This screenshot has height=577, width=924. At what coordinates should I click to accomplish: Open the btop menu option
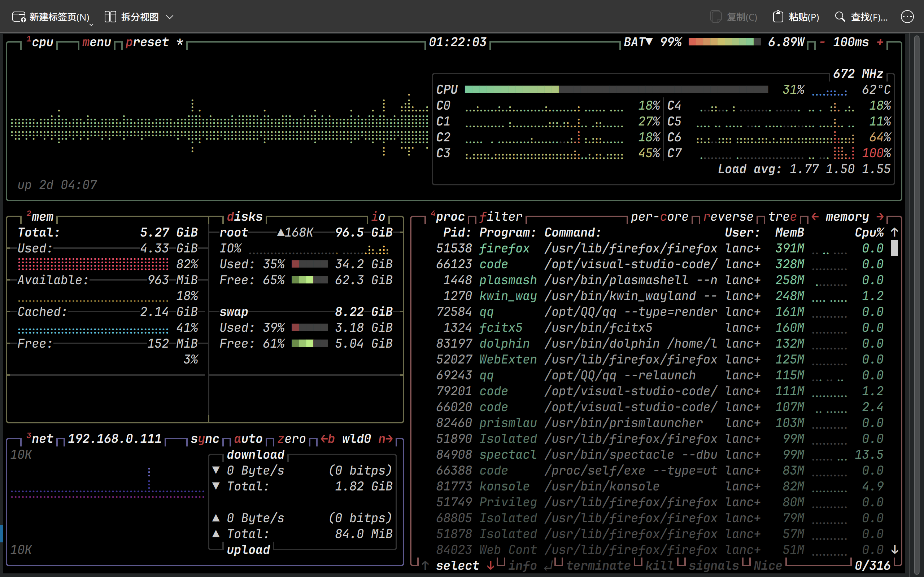point(96,42)
